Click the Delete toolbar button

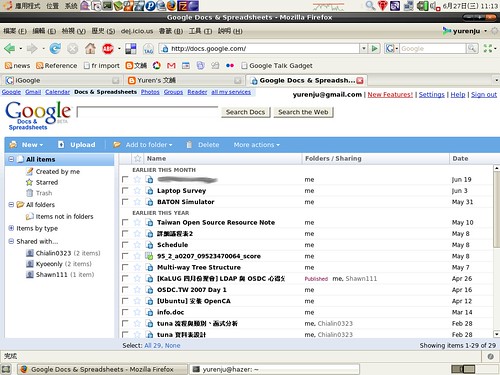click(203, 145)
